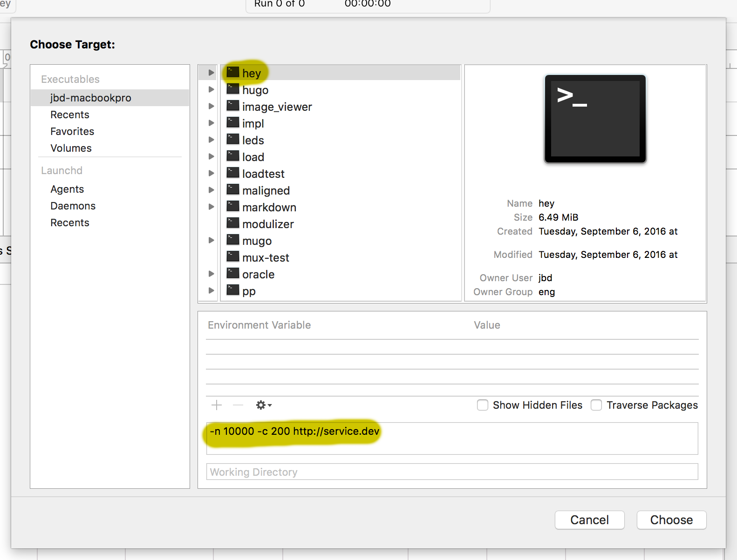Click the '6.49 MiB' size value
This screenshot has height=560, width=737.
point(558,217)
